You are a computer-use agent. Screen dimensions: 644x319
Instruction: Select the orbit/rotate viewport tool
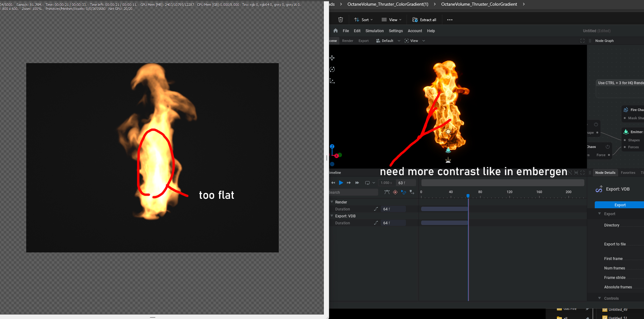(x=332, y=69)
